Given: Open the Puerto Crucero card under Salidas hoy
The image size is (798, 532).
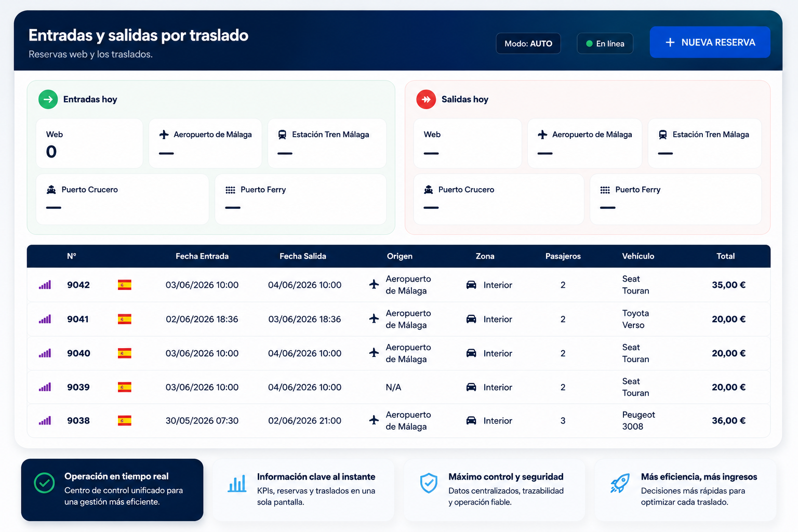Looking at the screenshot, I should click(x=499, y=199).
